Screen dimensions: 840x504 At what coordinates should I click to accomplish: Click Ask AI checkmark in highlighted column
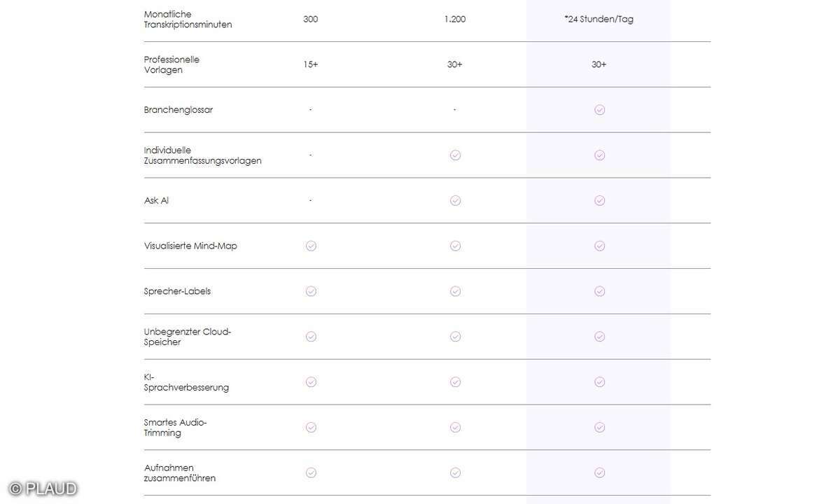point(599,200)
